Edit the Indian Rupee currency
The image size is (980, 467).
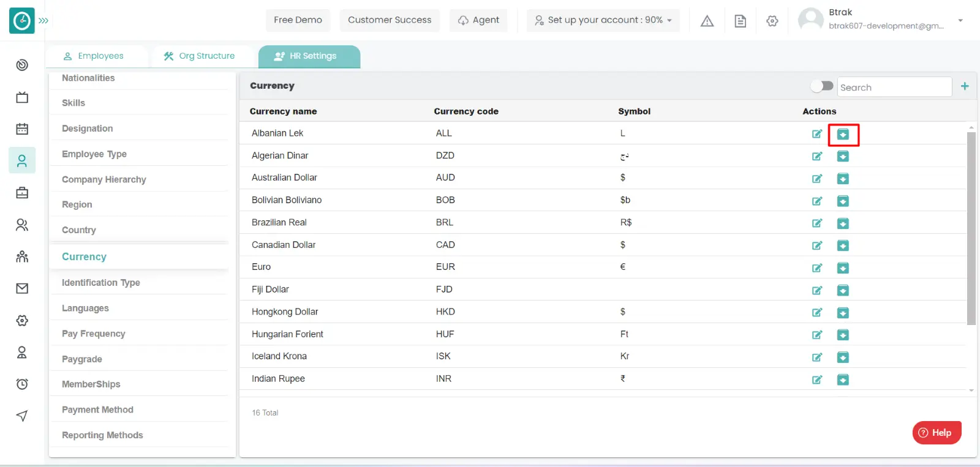coord(816,379)
